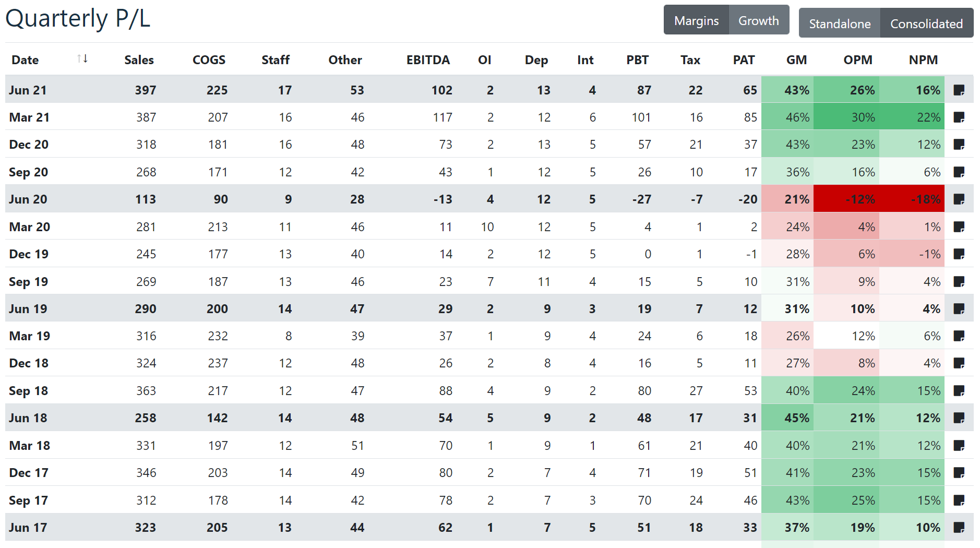Open note icon beside Dec 19 row
The height and width of the screenshot is (548, 980).
pyautogui.click(x=959, y=254)
